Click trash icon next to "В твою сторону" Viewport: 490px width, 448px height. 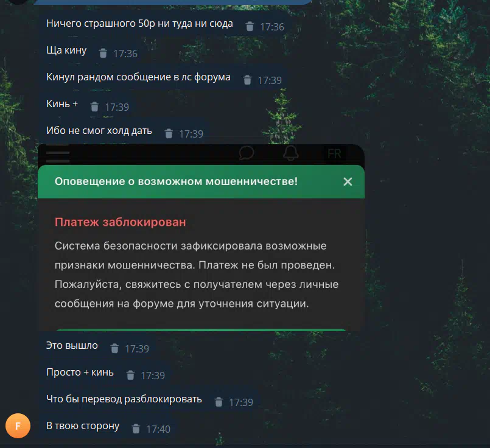(136, 429)
